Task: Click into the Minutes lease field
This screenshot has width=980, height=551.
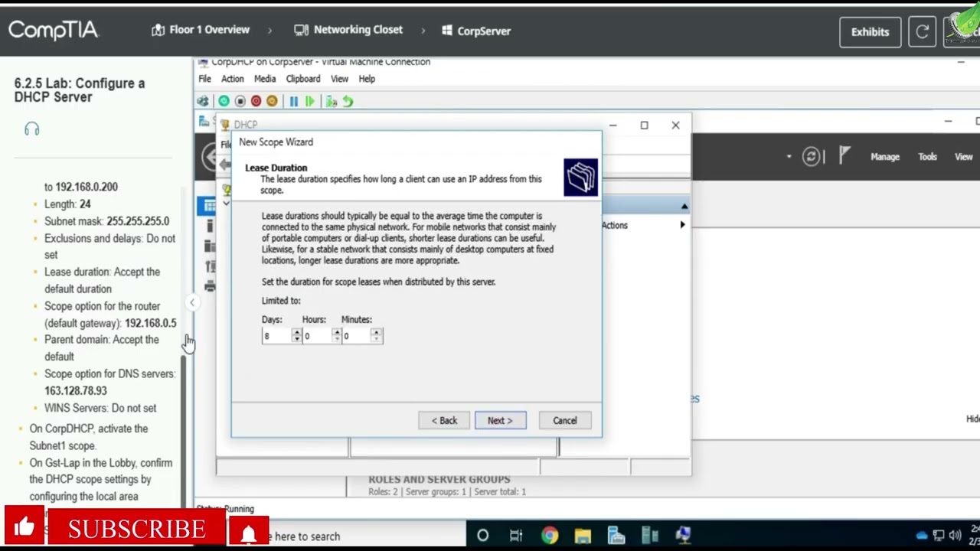Action: (x=358, y=336)
